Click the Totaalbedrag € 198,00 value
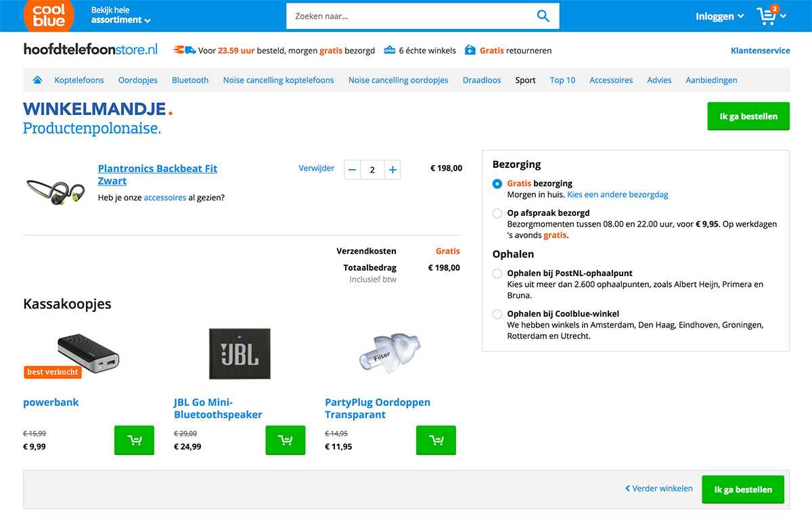812x519 pixels. pos(444,268)
